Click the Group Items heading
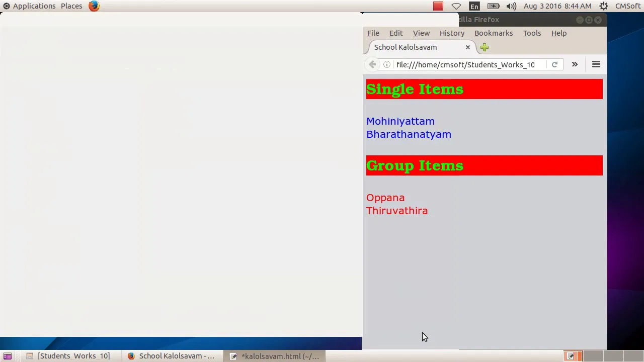The image size is (644, 362). [x=415, y=165]
